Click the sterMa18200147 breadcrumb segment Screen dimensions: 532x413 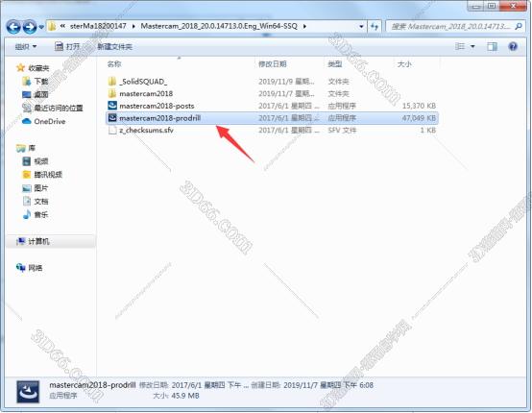[x=98, y=26]
